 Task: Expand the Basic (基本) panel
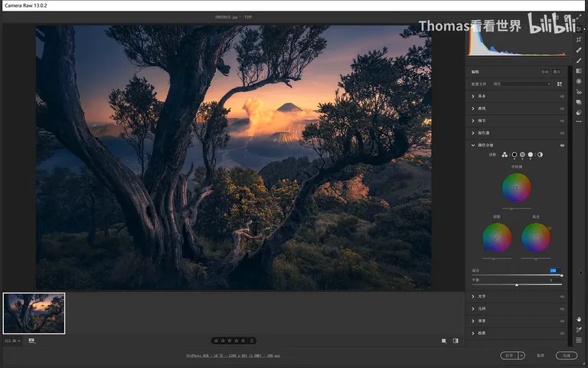pos(473,96)
